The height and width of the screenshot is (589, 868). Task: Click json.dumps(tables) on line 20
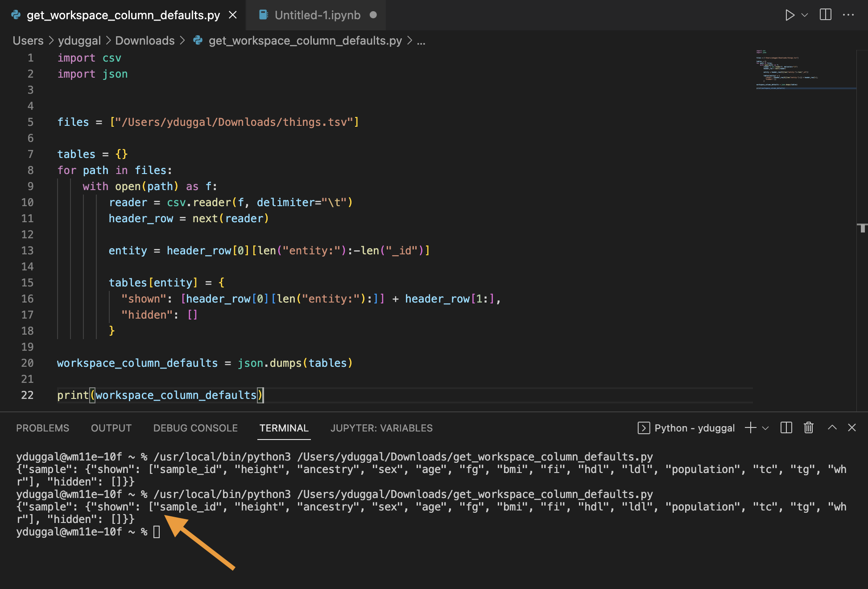(295, 363)
